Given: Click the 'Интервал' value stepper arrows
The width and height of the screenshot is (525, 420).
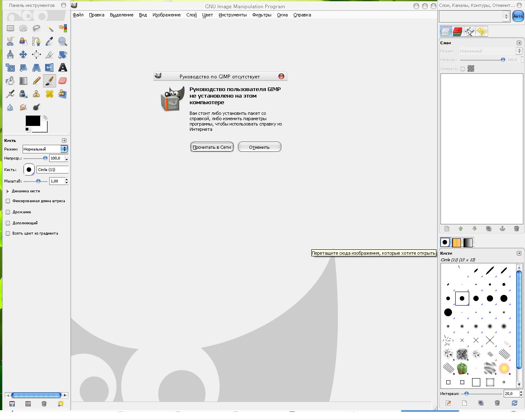Looking at the screenshot, I should tap(521, 393).
